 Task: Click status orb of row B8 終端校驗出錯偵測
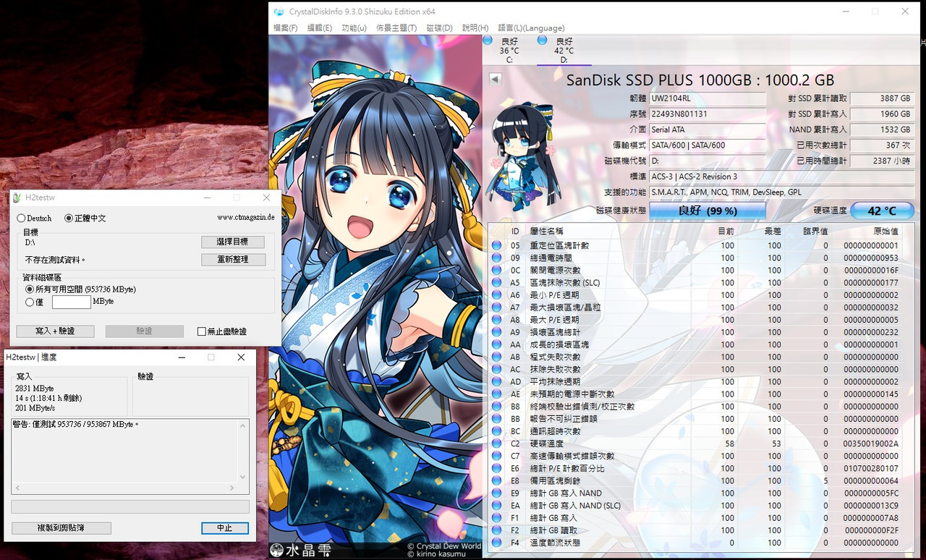tap(496, 407)
